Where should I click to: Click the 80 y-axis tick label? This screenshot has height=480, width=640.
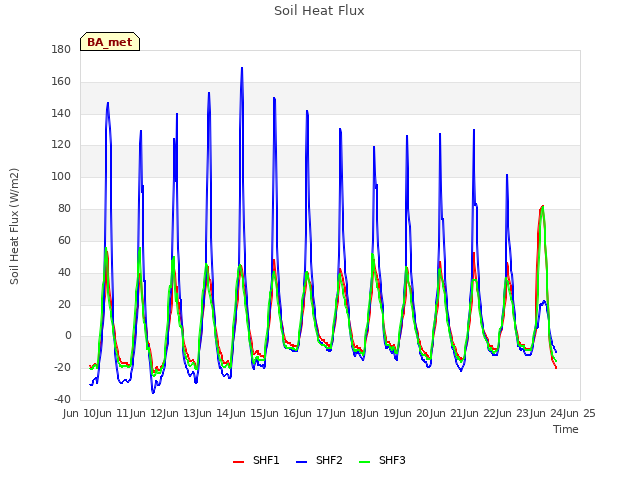[64, 209]
